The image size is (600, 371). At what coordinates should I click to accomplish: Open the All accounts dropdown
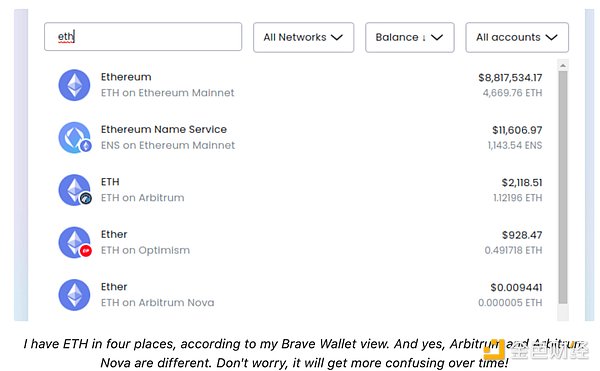pyautogui.click(x=517, y=37)
